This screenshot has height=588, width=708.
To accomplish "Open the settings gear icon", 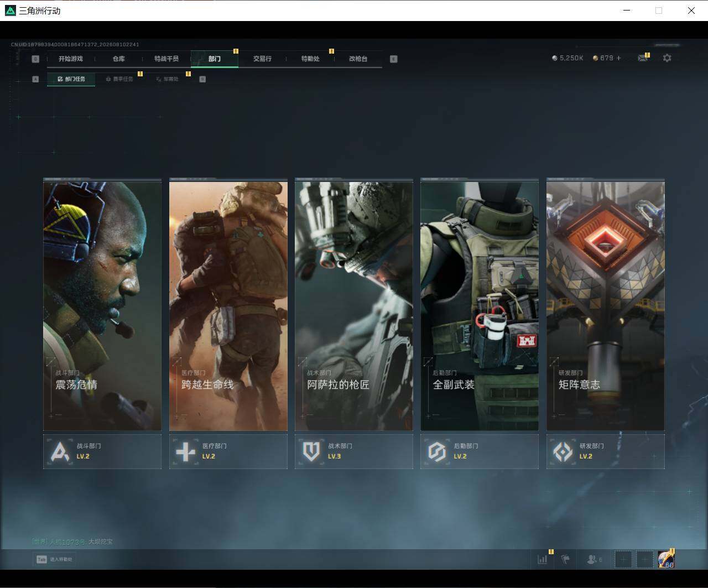I will (667, 58).
